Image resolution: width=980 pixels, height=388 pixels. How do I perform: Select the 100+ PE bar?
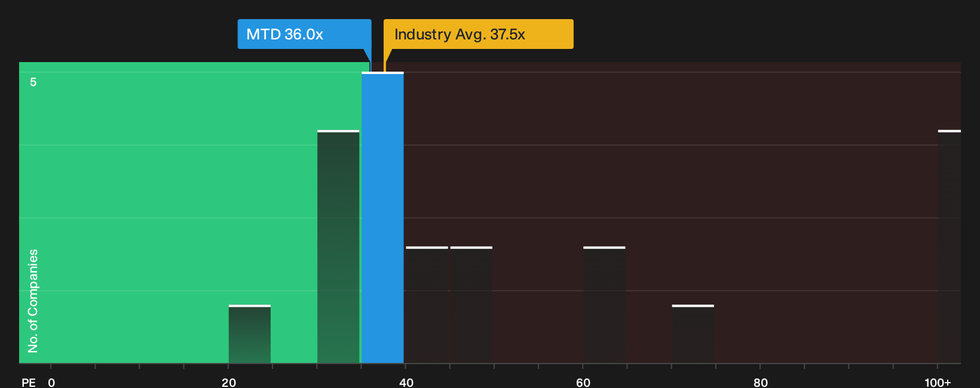950,247
